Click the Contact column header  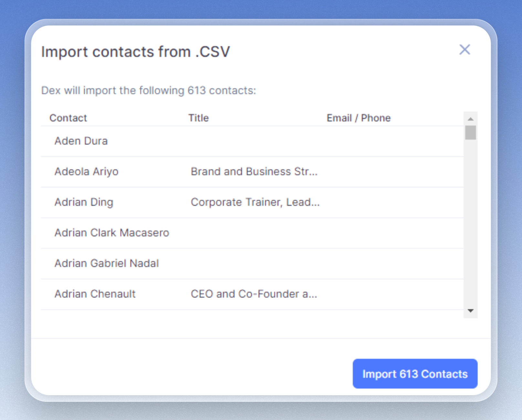click(x=68, y=118)
